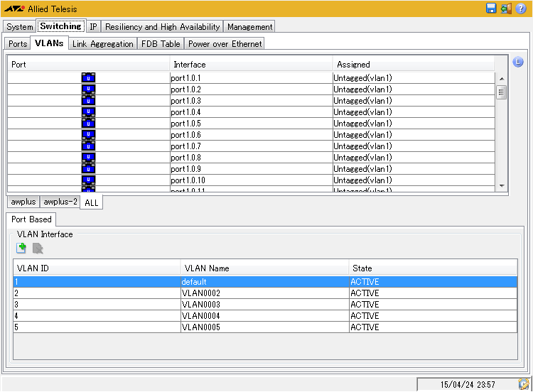Screen dimensions: 533x392
Task: Click the delete VLAN icon
Action: 38,248
